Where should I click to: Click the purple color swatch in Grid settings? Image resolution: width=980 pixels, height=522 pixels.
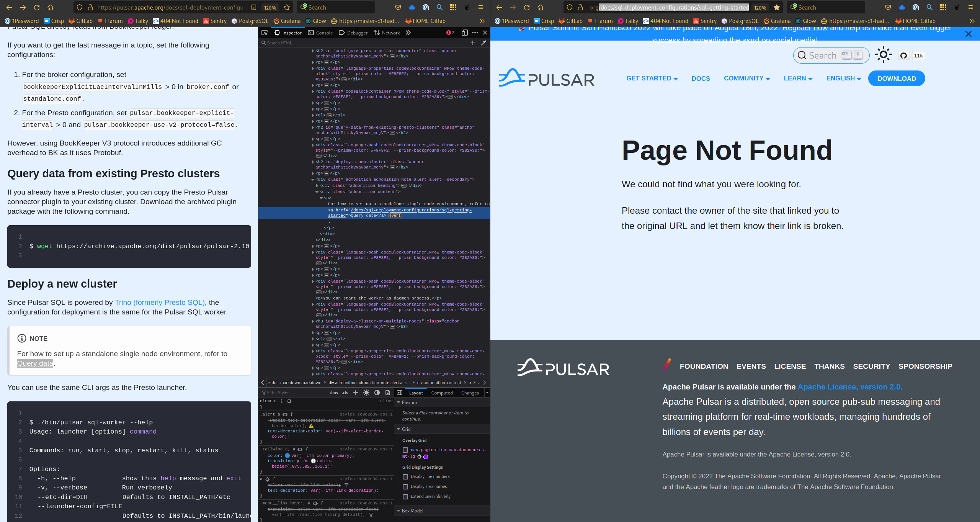426,457
